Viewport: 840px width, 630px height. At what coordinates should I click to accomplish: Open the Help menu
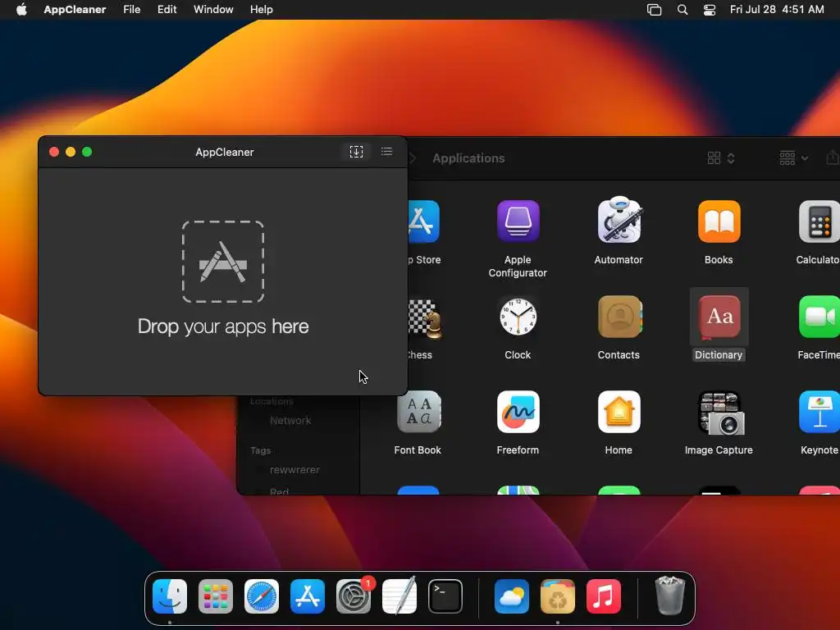coord(262,9)
